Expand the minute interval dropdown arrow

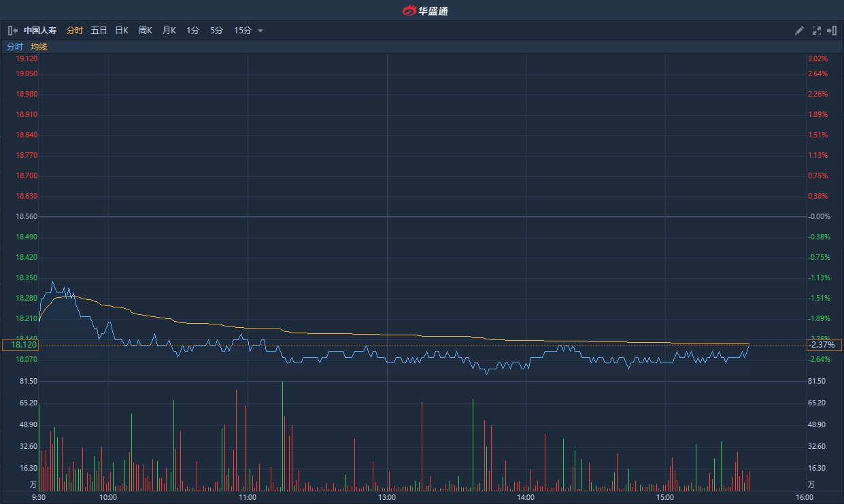(x=260, y=31)
